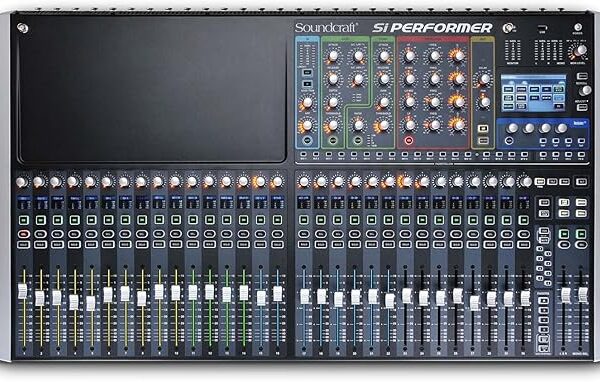This screenshot has height=382, width=600.
Task: Toggle the ON button on channel 17
Action: [304, 220]
